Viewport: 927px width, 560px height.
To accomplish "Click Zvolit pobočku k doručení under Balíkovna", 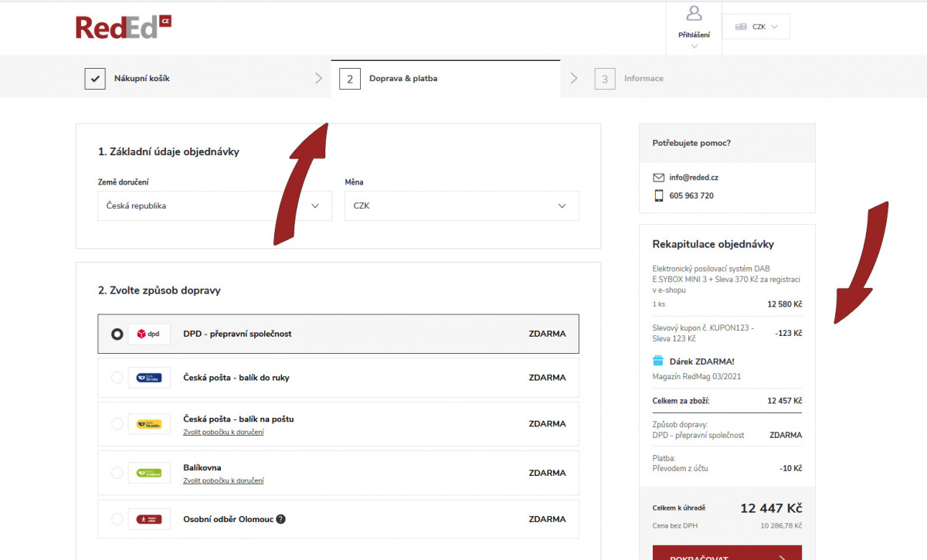I will (223, 480).
